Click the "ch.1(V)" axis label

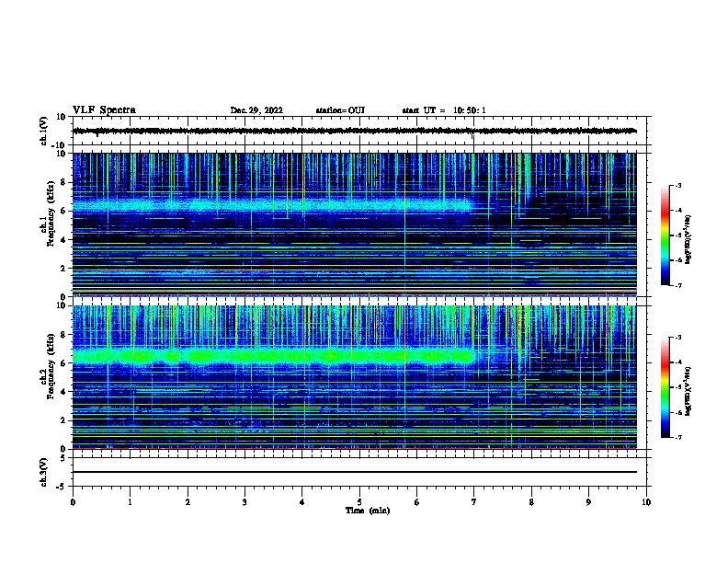[x=43, y=131]
